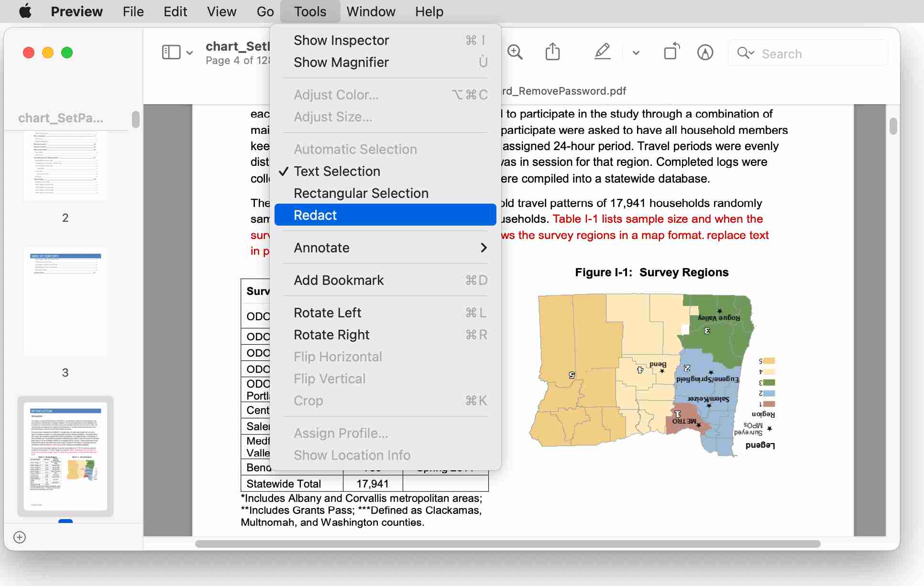Click Add Bookmark in the menu

[x=339, y=280]
